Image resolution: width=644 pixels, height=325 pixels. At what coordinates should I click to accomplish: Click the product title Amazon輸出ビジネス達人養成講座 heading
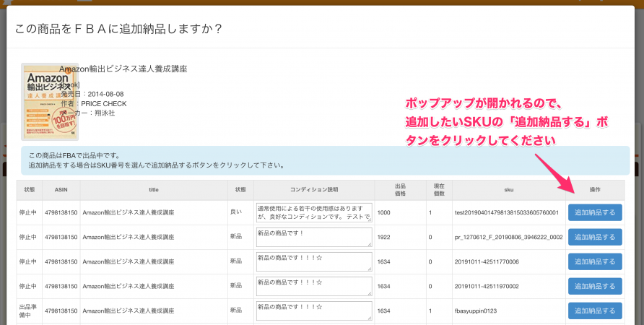click(123, 69)
